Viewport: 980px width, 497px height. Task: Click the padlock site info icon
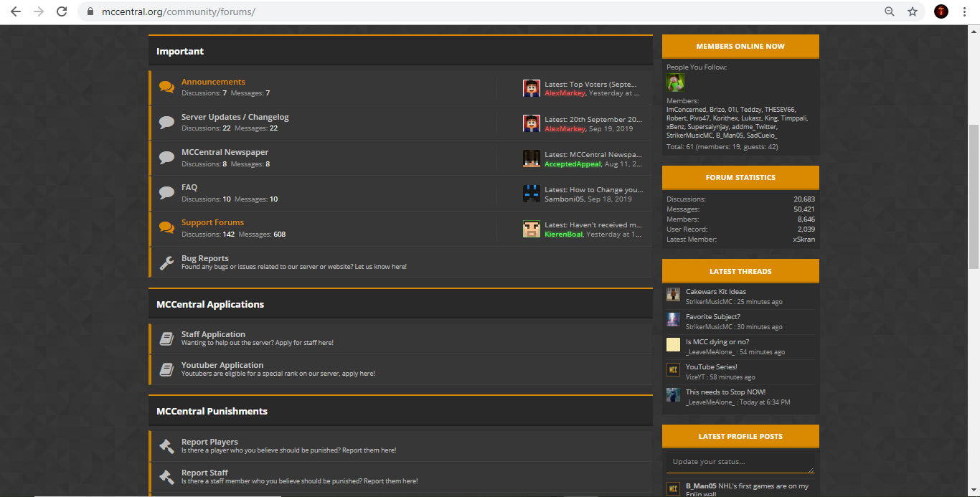click(90, 11)
